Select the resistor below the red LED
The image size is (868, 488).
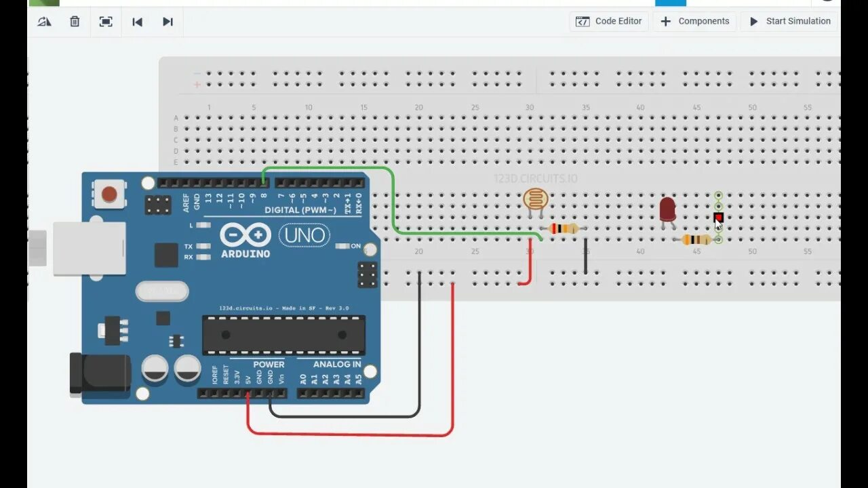tap(696, 239)
